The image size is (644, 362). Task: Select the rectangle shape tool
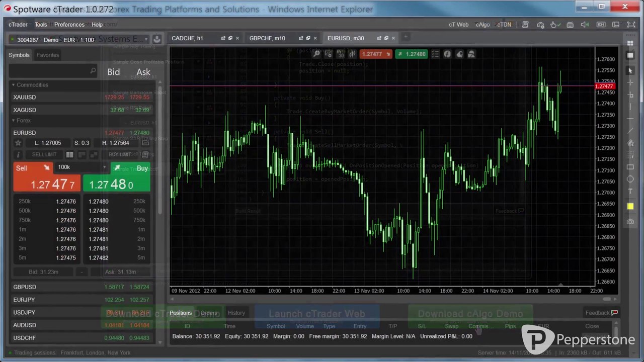pyautogui.click(x=630, y=167)
